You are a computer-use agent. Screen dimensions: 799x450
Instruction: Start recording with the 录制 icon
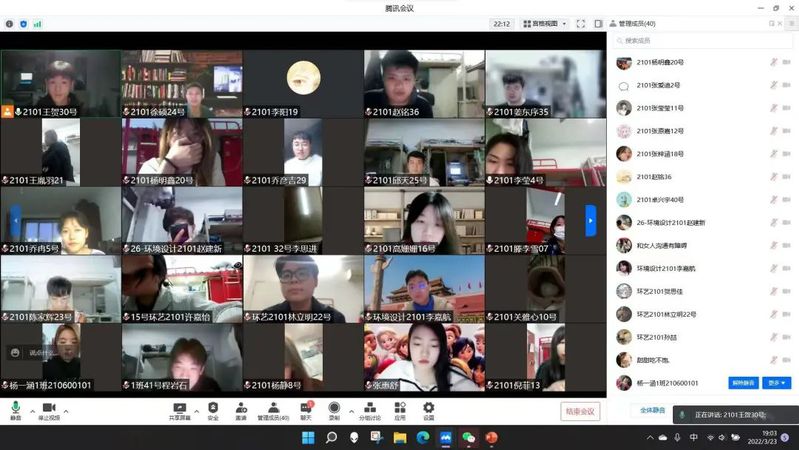point(334,410)
